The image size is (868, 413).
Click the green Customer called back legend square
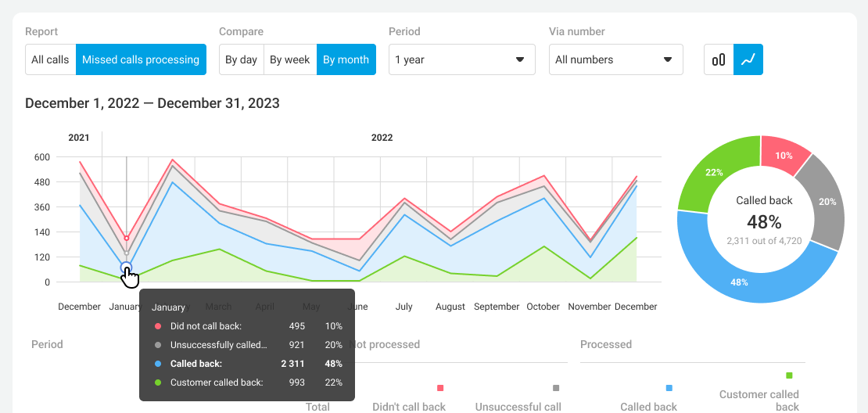(x=789, y=375)
